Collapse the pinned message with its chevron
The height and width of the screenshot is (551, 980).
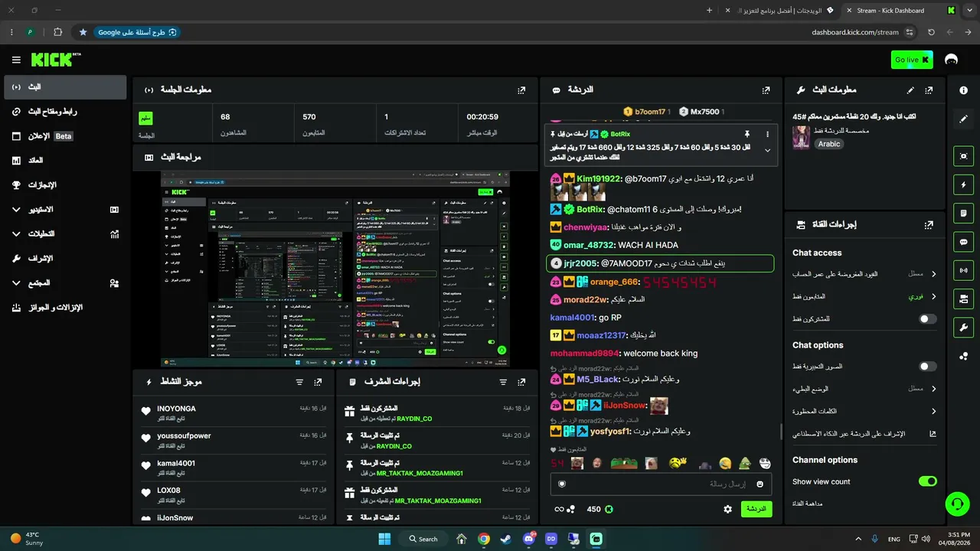[x=767, y=150]
